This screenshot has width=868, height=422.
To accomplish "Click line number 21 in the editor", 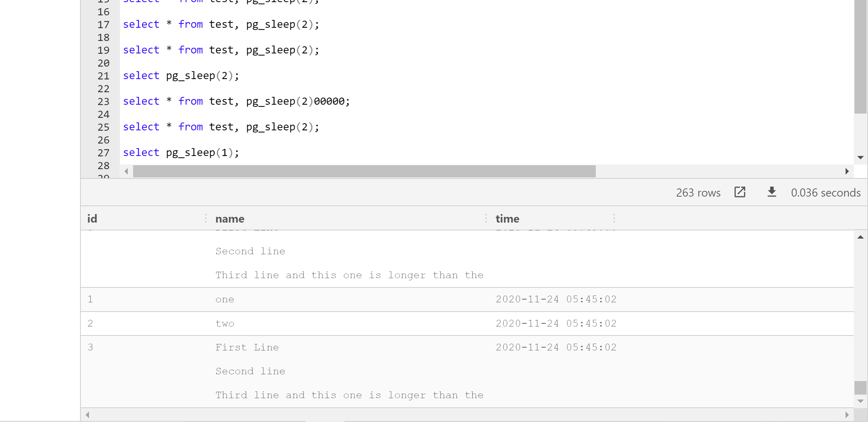I will (103, 75).
